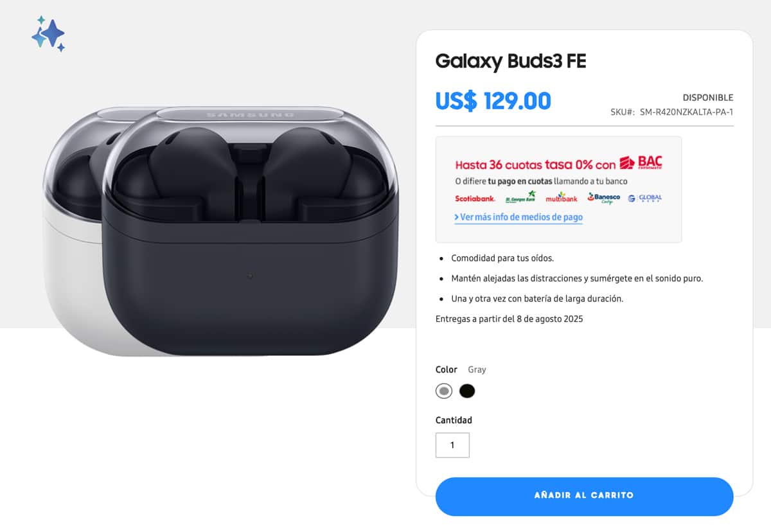Open Ver más info de medios de pago
This screenshot has height=532, width=771.
(x=521, y=217)
